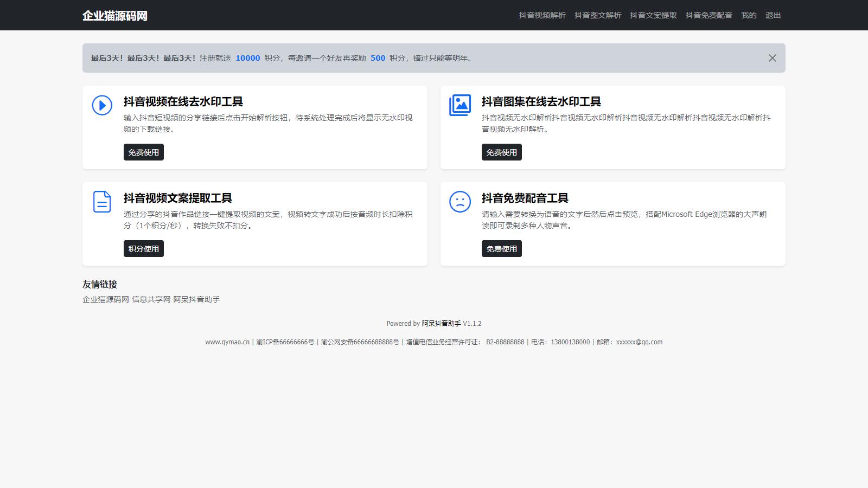868x488 pixels.
Task: Dismiss the promotion banner with the X
Action: (x=772, y=58)
